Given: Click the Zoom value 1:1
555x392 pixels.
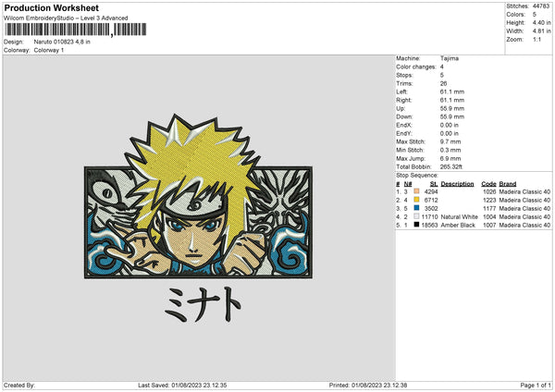Looking at the screenshot, I should click(536, 39).
